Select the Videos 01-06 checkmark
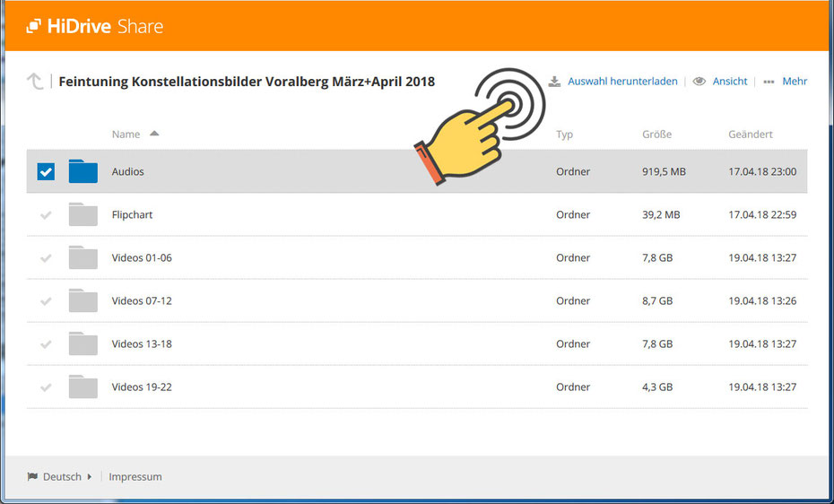Image resolution: width=834 pixels, height=504 pixels. click(x=46, y=258)
